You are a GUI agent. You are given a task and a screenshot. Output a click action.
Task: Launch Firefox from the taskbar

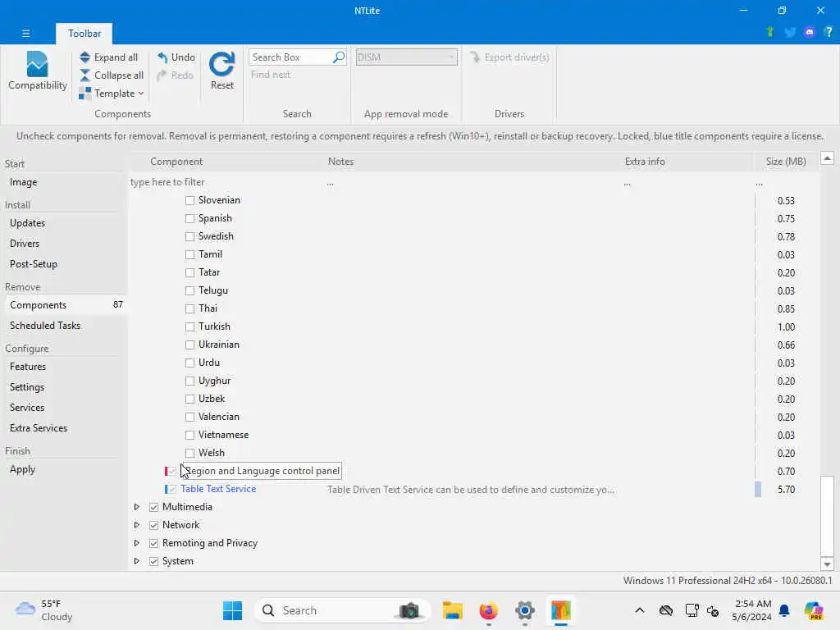489,610
